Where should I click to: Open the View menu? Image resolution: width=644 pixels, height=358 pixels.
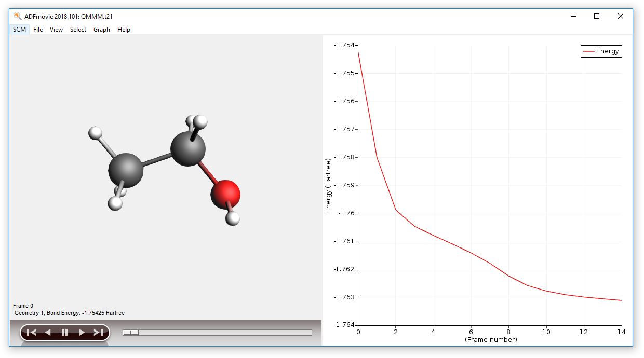56,30
